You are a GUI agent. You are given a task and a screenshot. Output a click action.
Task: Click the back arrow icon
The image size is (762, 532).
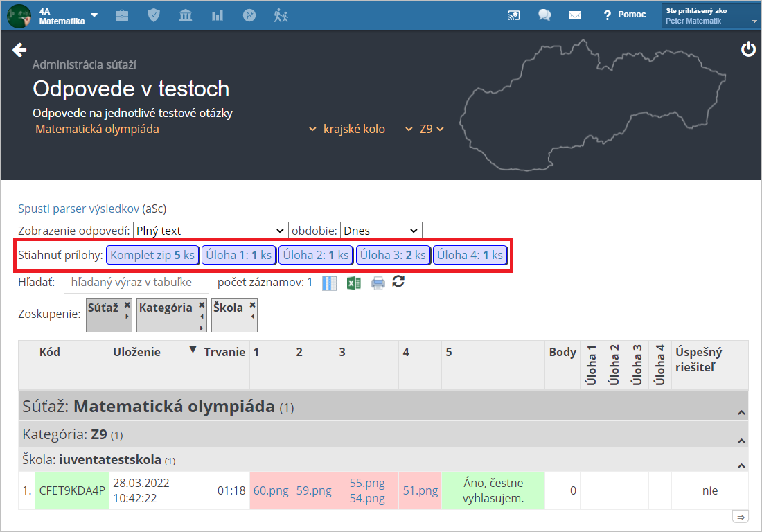(19, 50)
